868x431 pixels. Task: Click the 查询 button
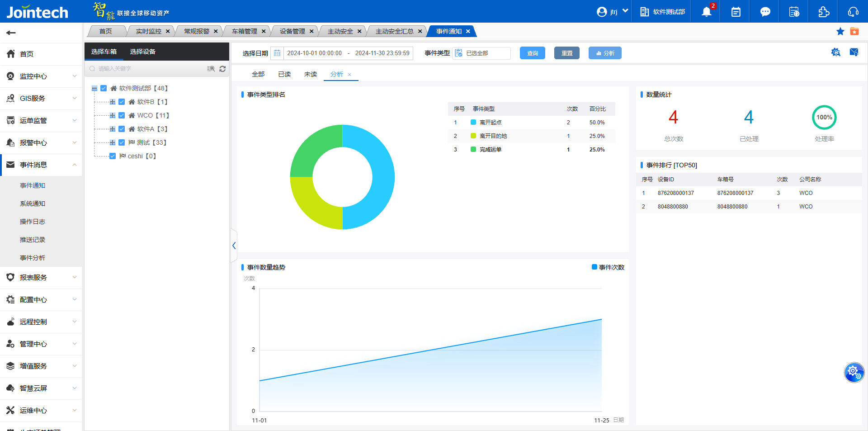(x=532, y=53)
